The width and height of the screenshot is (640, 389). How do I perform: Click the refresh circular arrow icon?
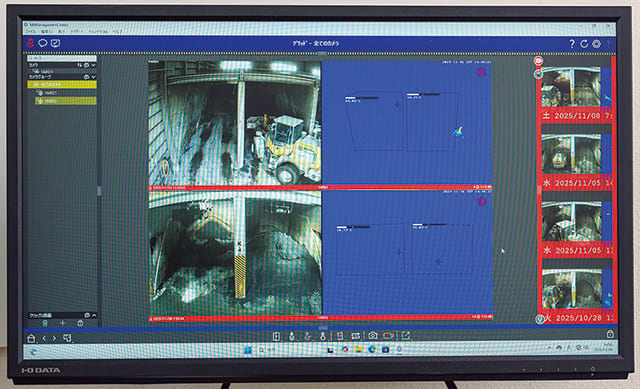pyautogui.click(x=584, y=44)
